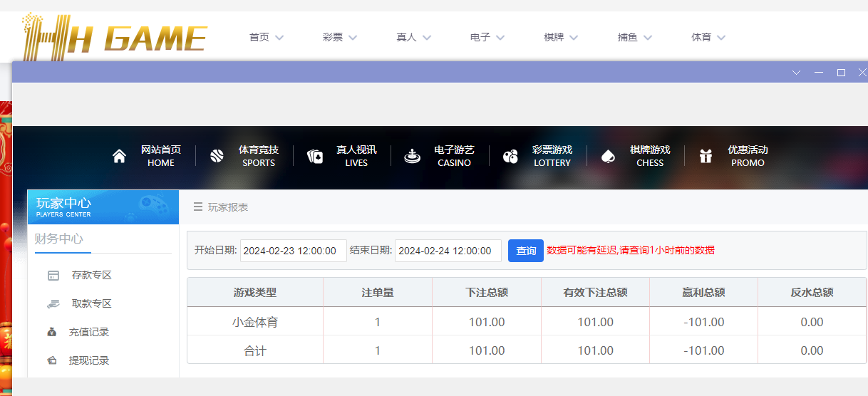
Task: Click the HH GAME logo
Action: tap(114, 36)
